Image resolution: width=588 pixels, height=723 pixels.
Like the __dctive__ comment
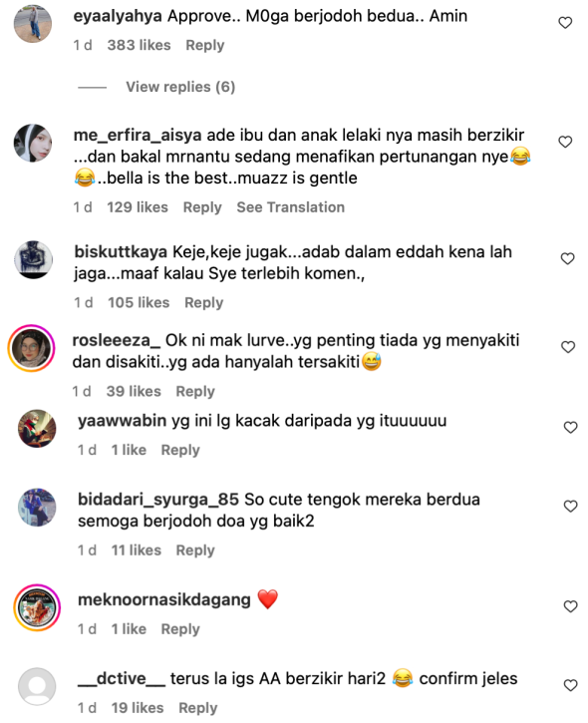pyautogui.click(x=570, y=686)
